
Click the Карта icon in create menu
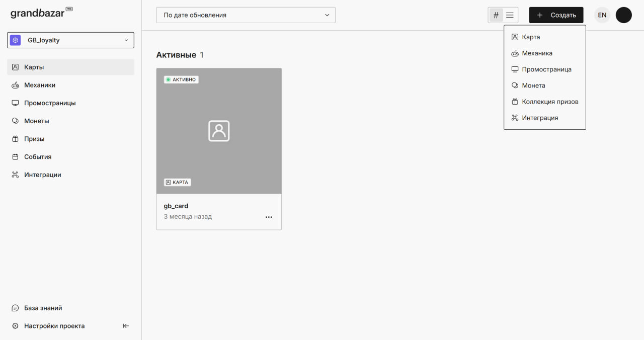tap(515, 37)
